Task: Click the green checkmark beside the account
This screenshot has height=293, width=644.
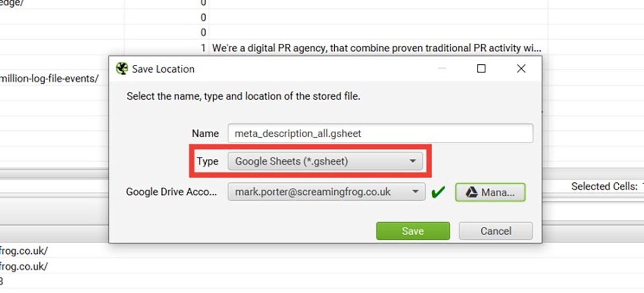Action: click(438, 192)
